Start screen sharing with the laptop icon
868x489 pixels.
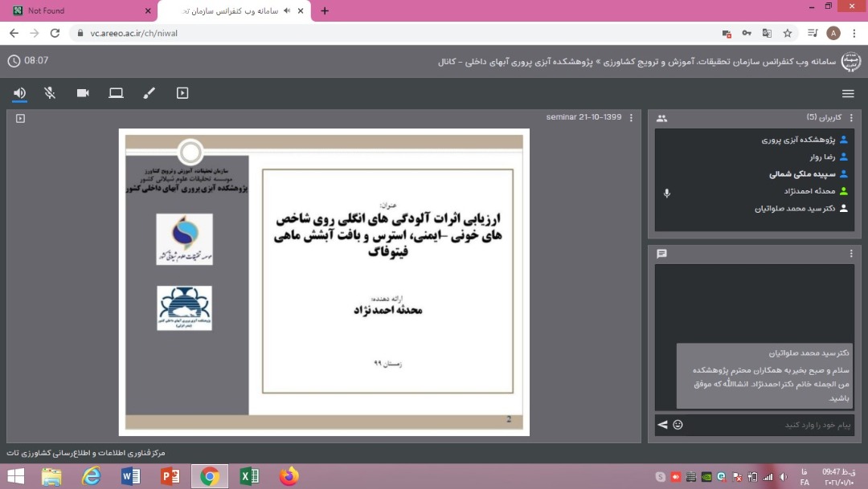point(116,93)
